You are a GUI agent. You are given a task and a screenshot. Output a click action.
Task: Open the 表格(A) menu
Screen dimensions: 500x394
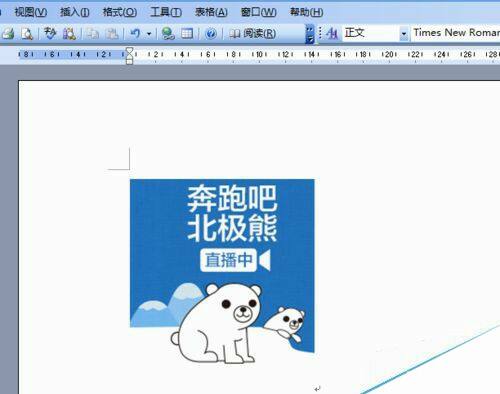point(211,12)
